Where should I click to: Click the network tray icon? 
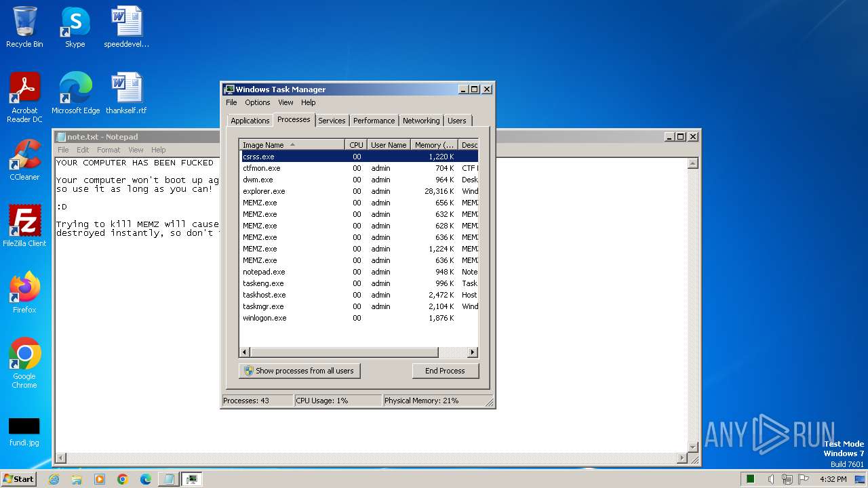pos(787,479)
